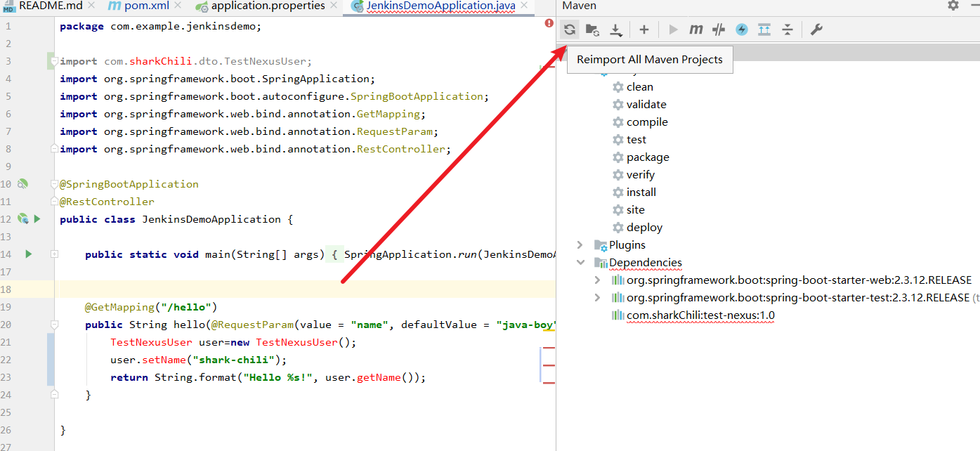Click the red error indicator in editor
The width and height of the screenshot is (980, 451).
549,23
